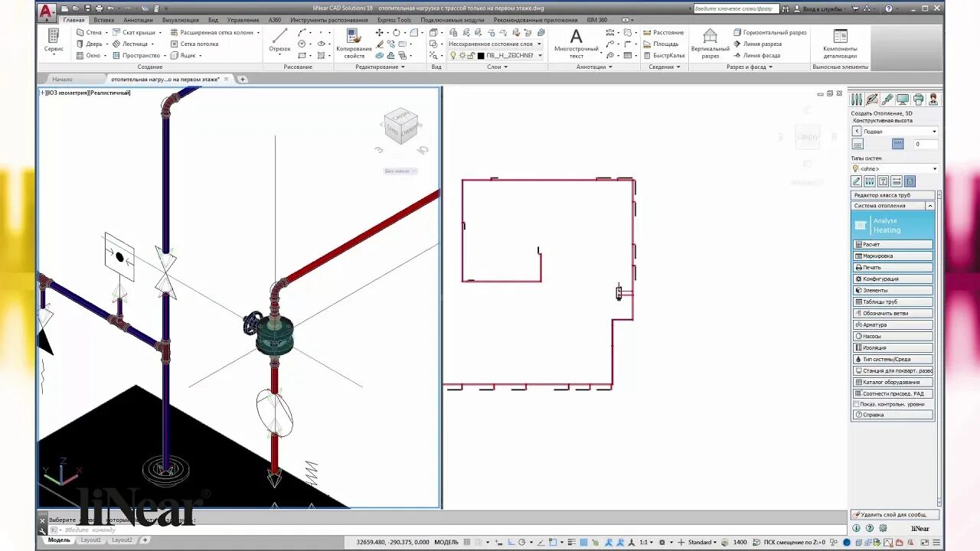Click the Конфигурация button
Screen dimensions: 980x551
(893, 279)
